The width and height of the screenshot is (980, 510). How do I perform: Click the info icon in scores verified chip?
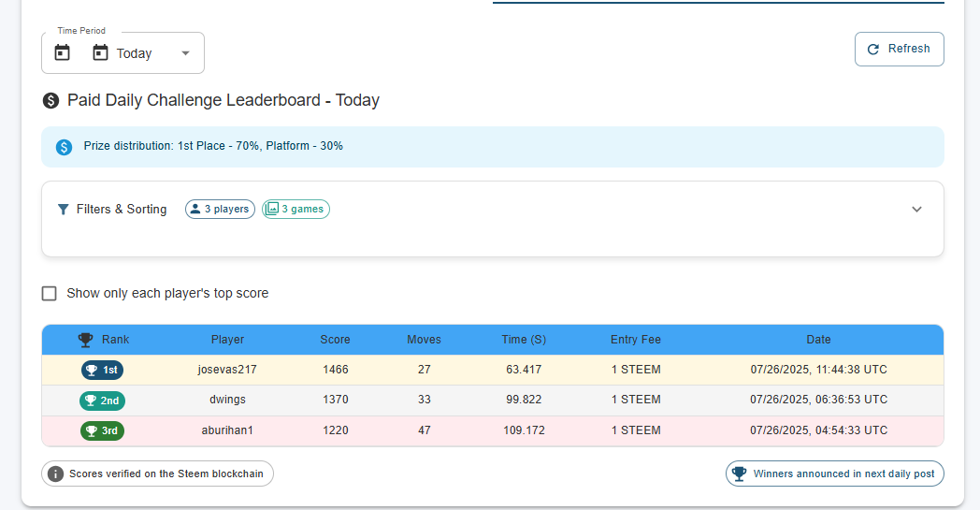55,474
